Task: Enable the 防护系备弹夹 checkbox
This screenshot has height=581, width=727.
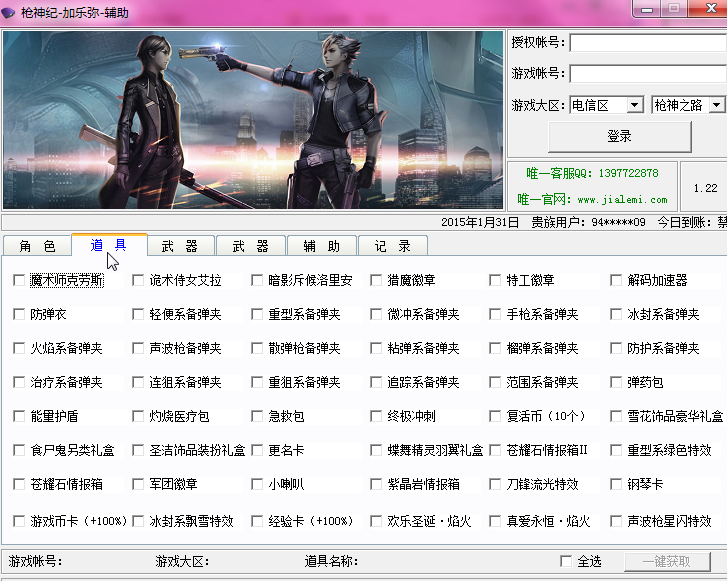Action: click(x=616, y=348)
